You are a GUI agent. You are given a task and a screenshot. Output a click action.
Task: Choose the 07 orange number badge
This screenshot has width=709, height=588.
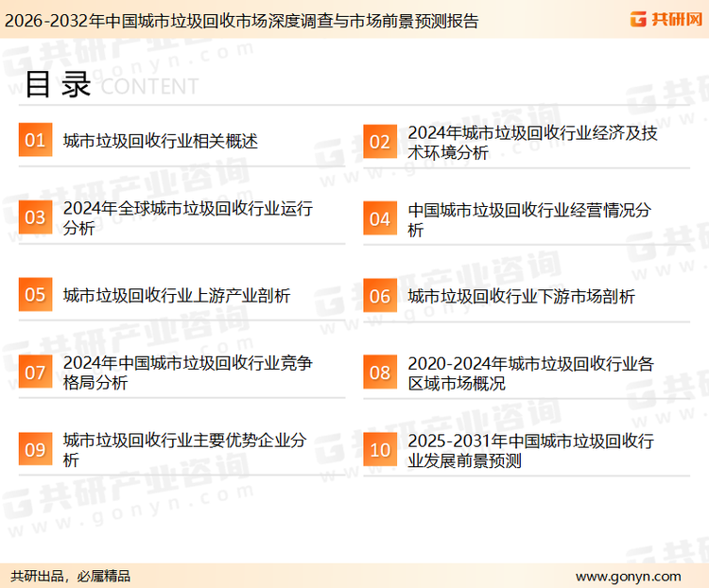coord(35,372)
